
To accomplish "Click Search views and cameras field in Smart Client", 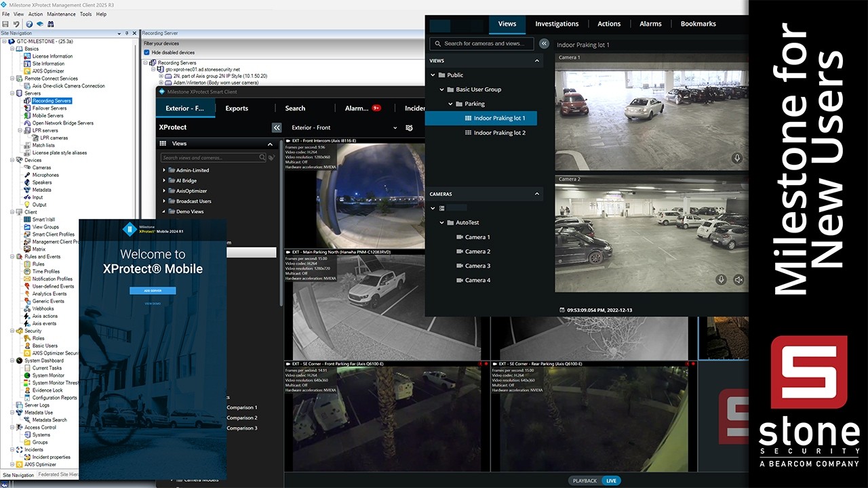I will 213,157.
